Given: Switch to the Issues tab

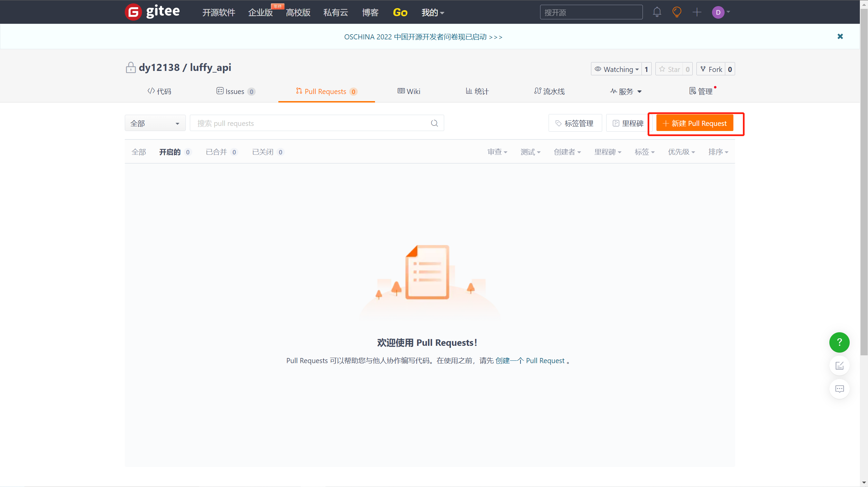Looking at the screenshot, I should [235, 91].
